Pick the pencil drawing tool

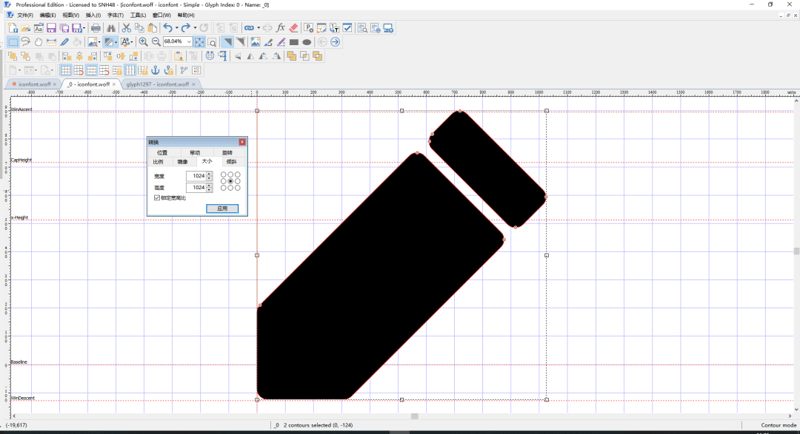pos(64,42)
